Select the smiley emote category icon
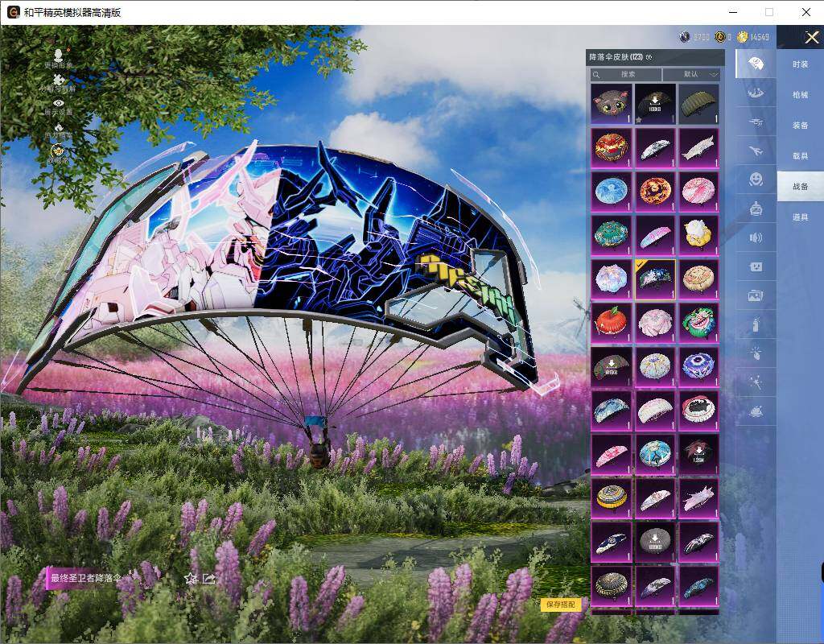Viewport: 824px width, 644px height. [x=756, y=180]
